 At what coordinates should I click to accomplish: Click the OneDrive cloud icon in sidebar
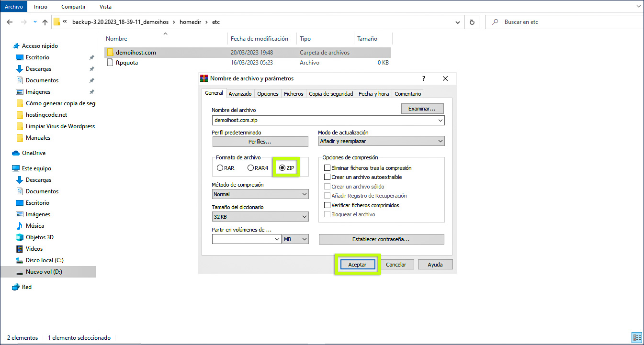[x=16, y=153]
